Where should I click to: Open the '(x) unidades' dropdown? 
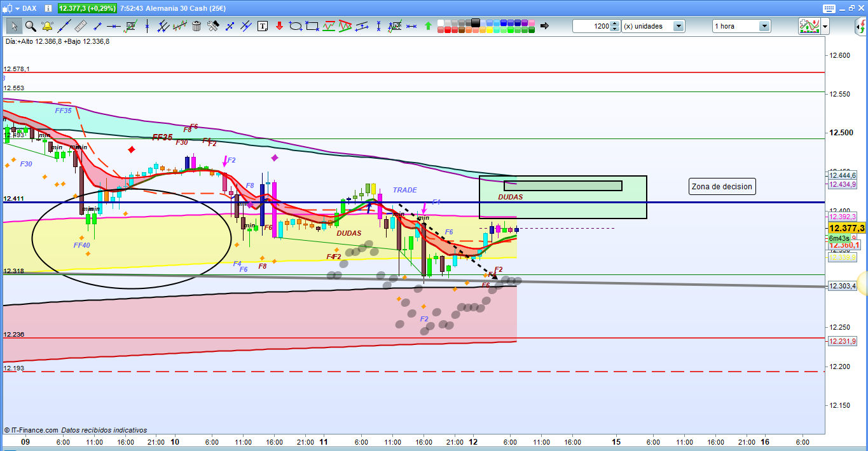(x=679, y=26)
